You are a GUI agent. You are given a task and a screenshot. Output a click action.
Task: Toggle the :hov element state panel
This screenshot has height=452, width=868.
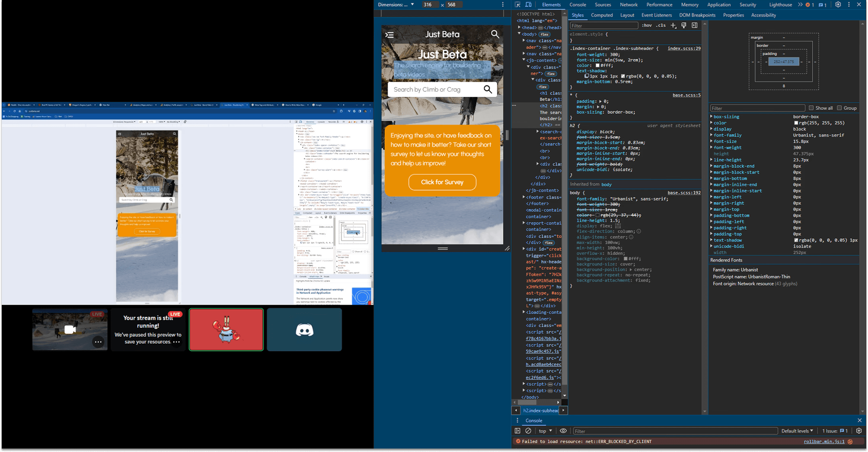coord(647,25)
